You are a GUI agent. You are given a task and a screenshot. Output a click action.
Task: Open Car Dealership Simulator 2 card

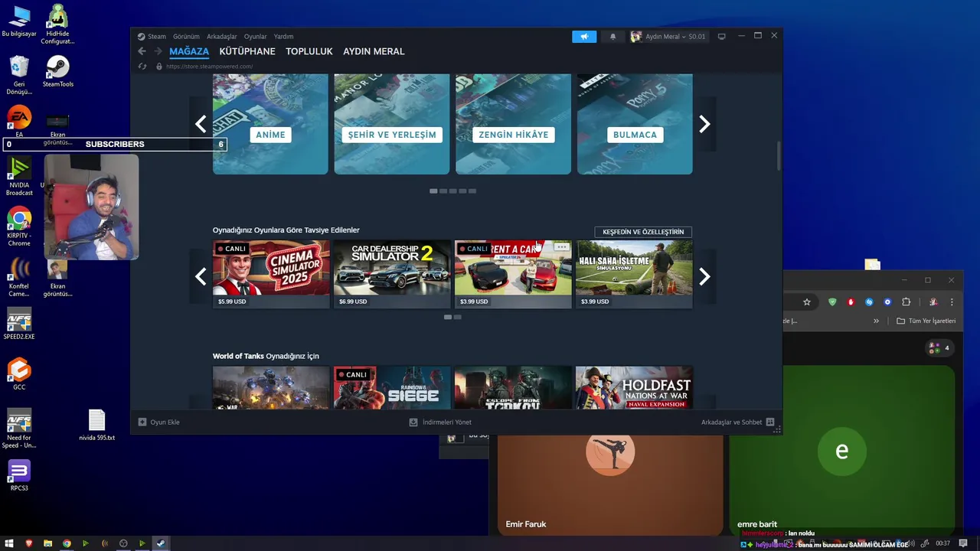point(392,275)
